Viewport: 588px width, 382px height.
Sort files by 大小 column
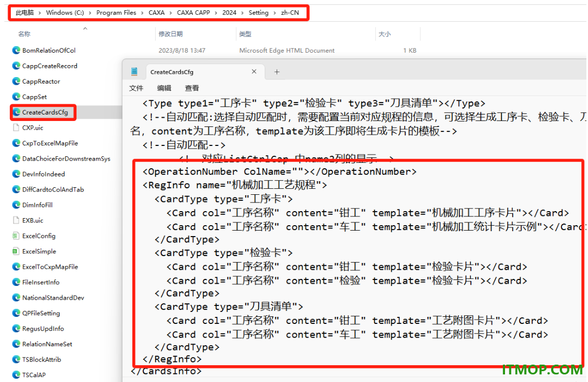[x=385, y=34]
